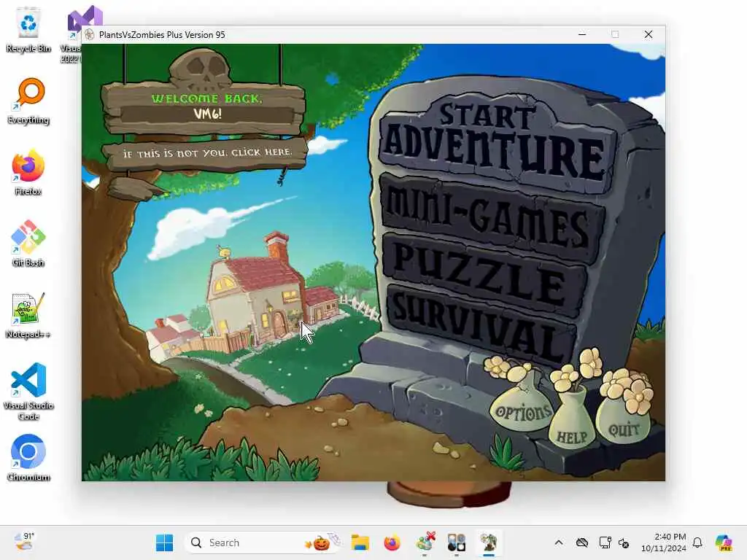Click 'If this is not you, click here' sign
747x560 pixels.
(206, 153)
